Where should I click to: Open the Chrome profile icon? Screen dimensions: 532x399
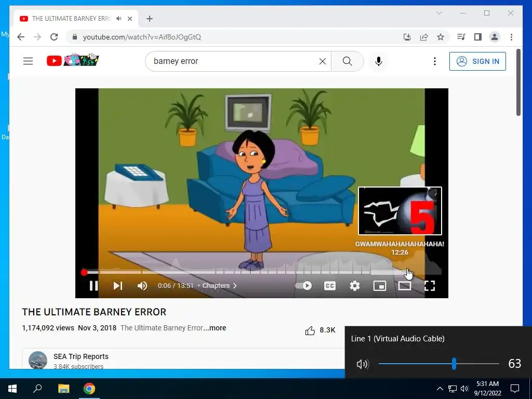(495, 37)
